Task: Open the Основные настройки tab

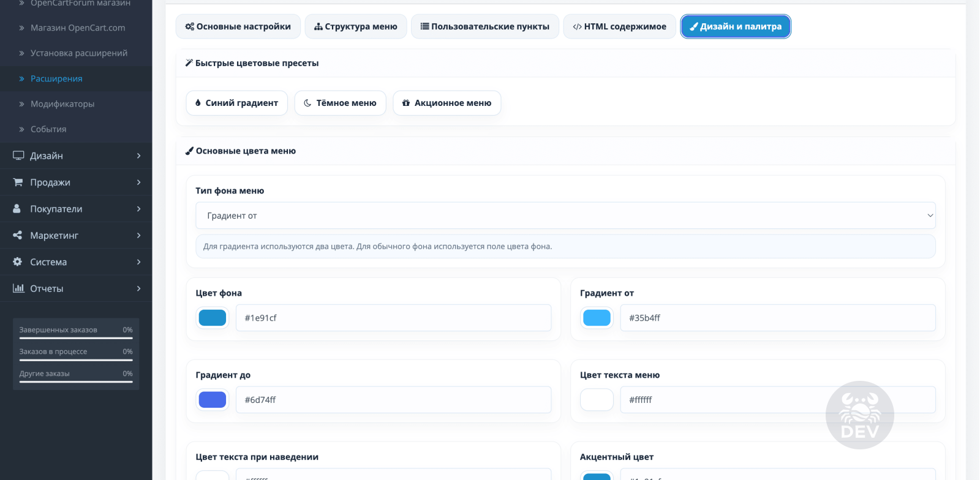Action: (x=238, y=26)
